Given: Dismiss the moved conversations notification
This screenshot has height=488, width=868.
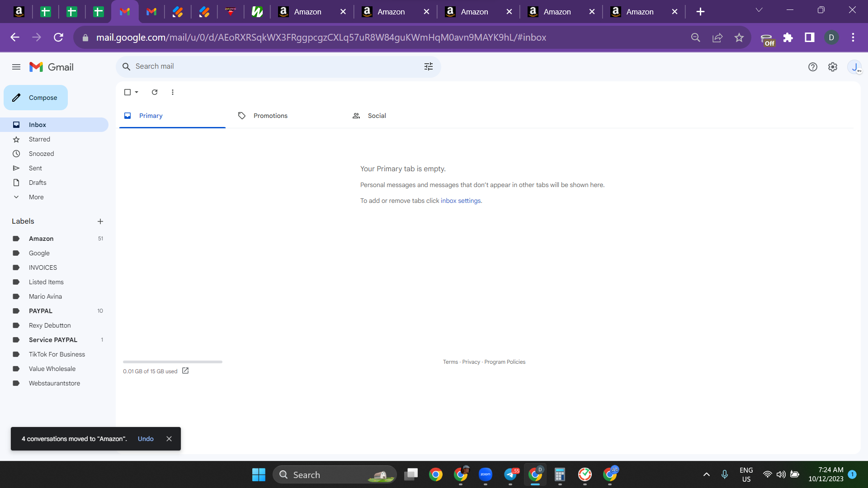Looking at the screenshot, I should [x=169, y=439].
